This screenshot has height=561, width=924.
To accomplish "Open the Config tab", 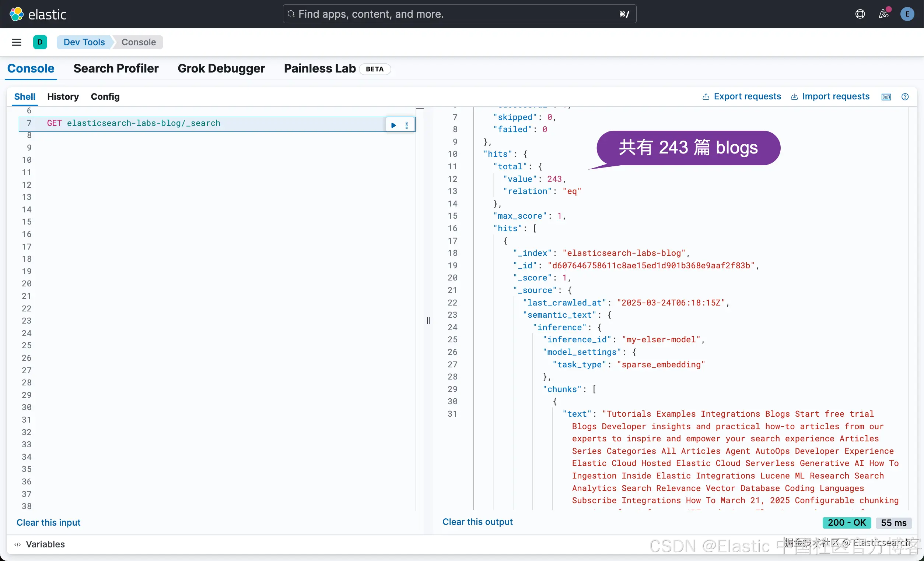I will click(x=105, y=97).
